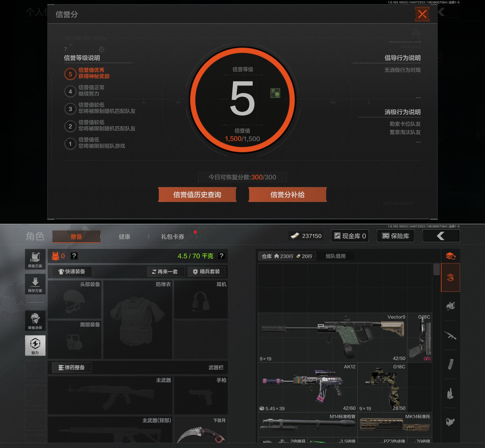Click the warehouse scrollbar thumb
Viewport: 485px width, 448px height.
click(436, 269)
